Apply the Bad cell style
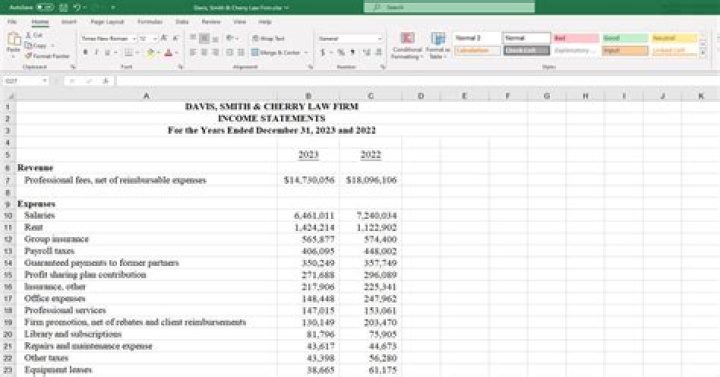 [576, 38]
